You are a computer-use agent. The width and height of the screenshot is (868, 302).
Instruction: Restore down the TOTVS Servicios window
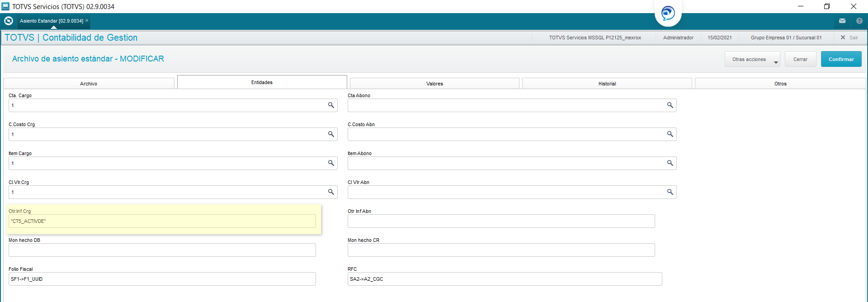coord(827,6)
